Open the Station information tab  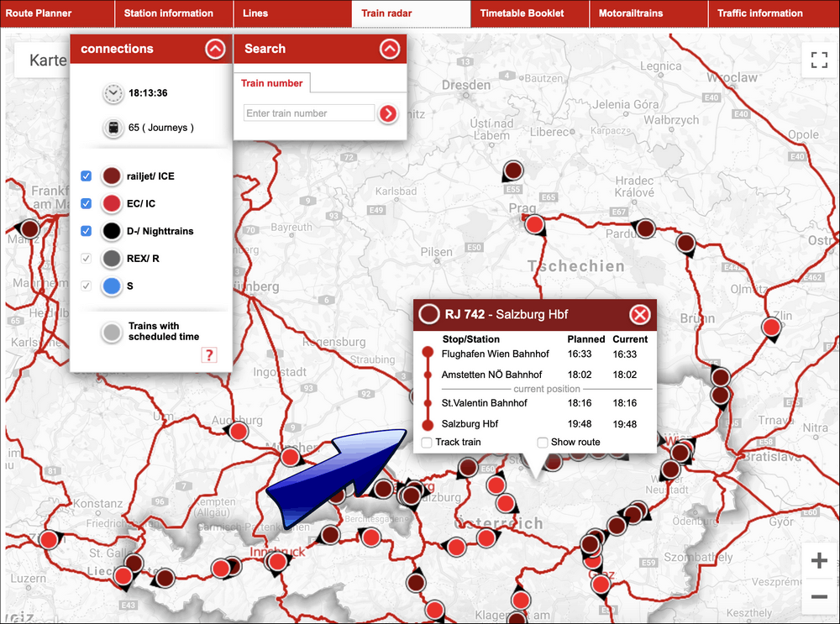[174, 13]
